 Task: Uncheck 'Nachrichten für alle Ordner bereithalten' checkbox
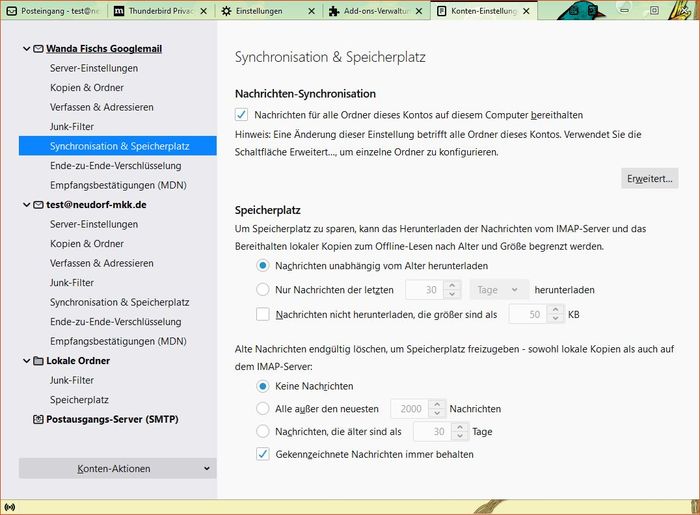point(241,115)
